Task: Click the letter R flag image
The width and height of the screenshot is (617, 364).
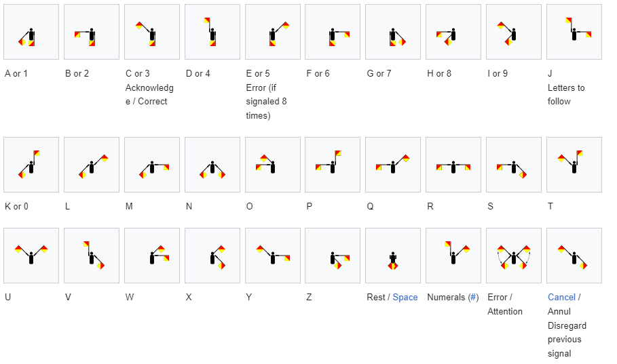Action: (x=453, y=165)
